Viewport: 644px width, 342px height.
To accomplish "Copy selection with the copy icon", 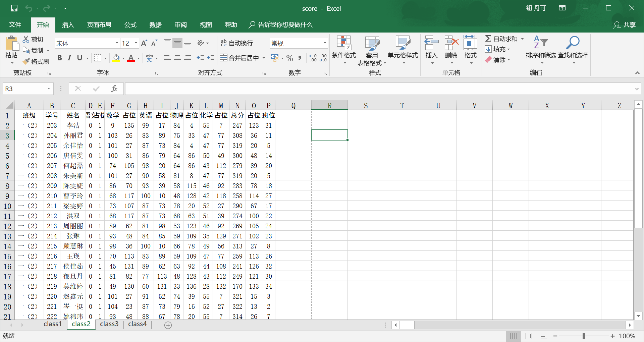I will [26, 50].
